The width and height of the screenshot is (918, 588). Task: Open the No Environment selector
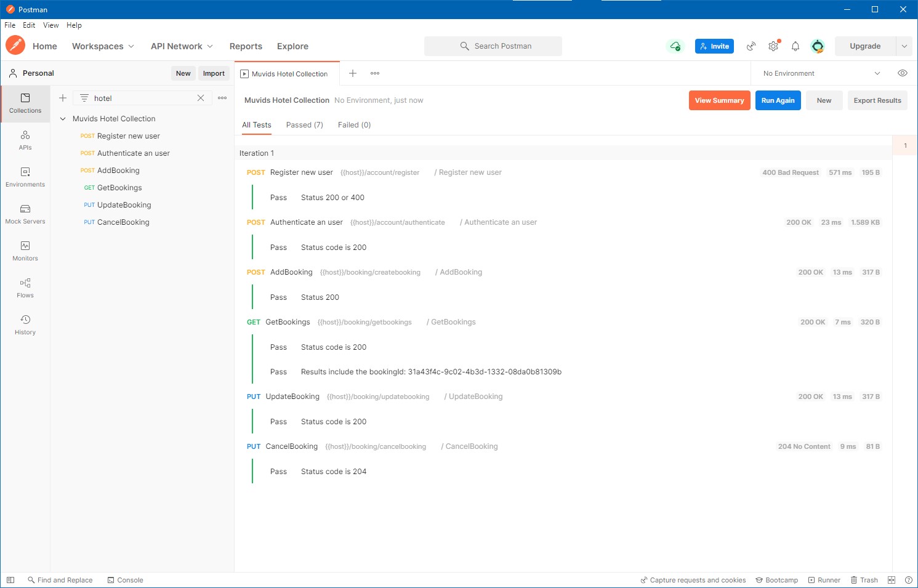click(x=821, y=73)
